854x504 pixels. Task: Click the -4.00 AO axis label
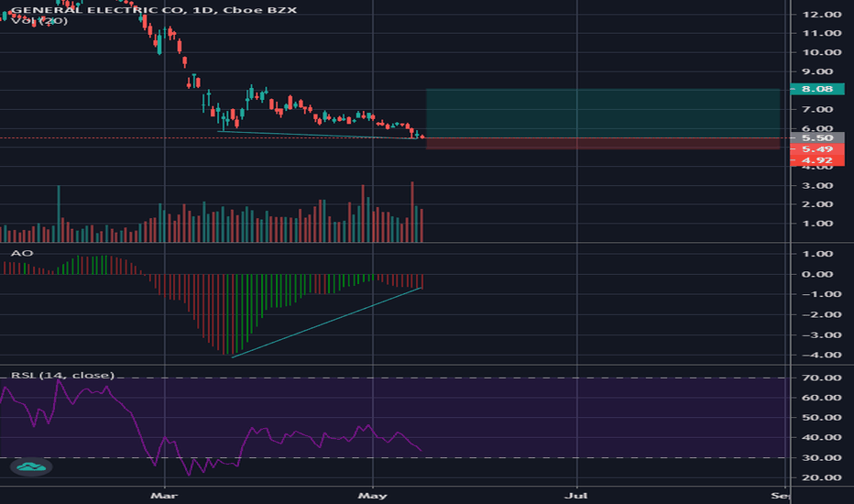tap(821, 355)
